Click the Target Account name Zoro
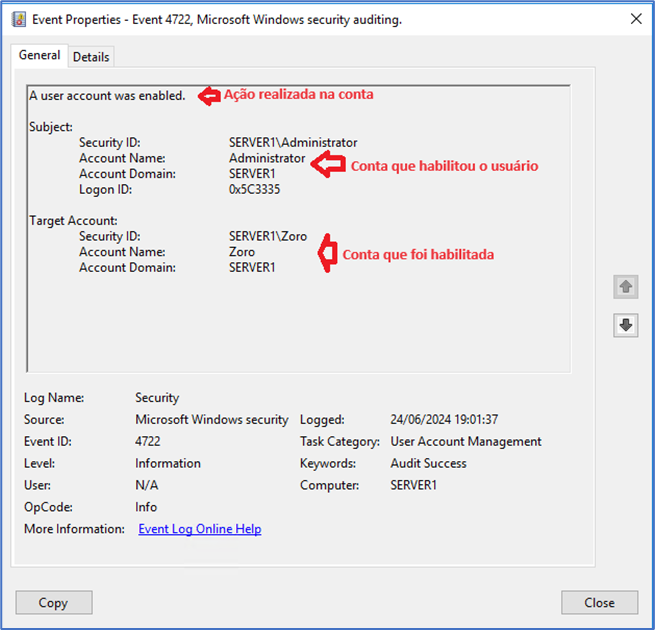Viewport: 655px width, 630px height. pyautogui.click(x=242, y=253)
